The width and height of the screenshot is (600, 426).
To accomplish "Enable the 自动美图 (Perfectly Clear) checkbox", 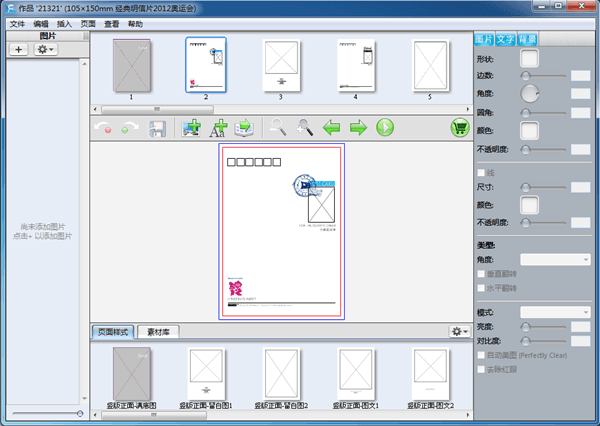I will 482,355.
